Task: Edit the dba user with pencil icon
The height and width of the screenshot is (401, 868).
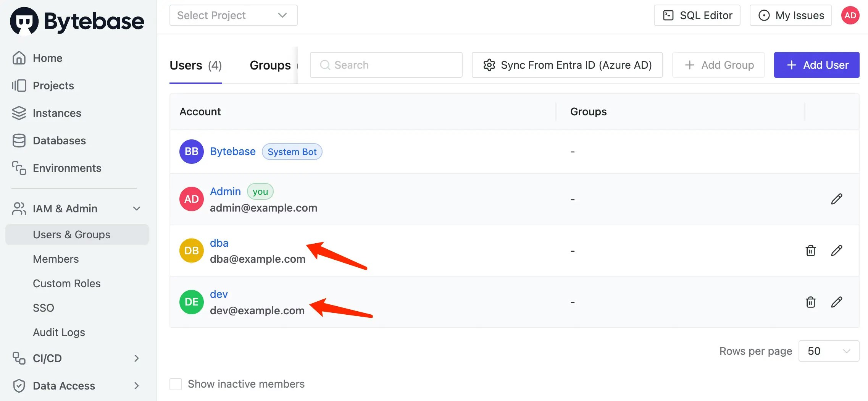Action: click(x=836, y=251)
